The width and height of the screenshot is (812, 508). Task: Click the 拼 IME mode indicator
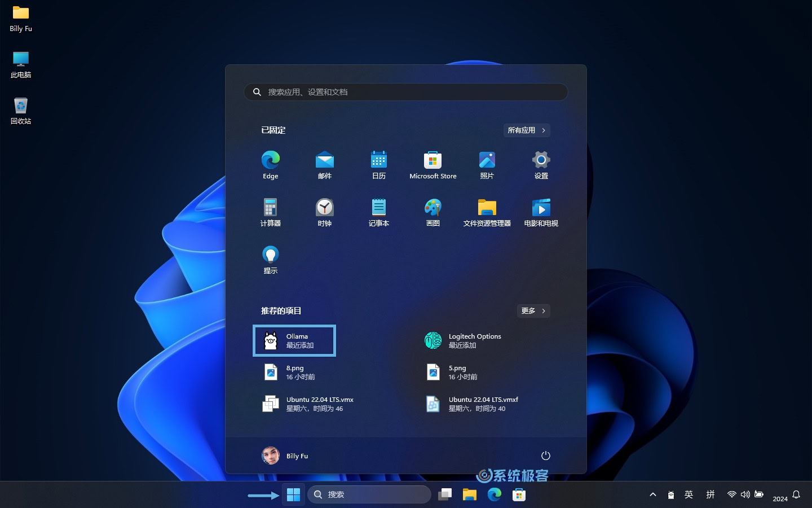click(x=710, y=494)
